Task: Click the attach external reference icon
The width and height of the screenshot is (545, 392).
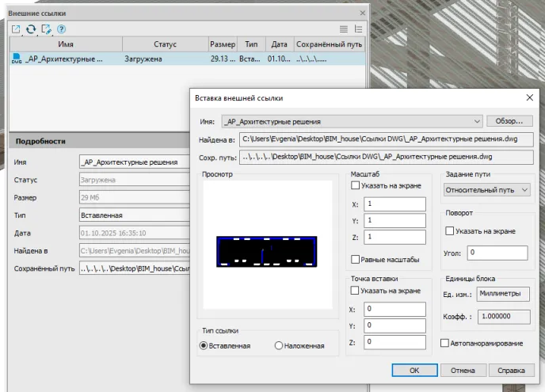Action: 16,29
